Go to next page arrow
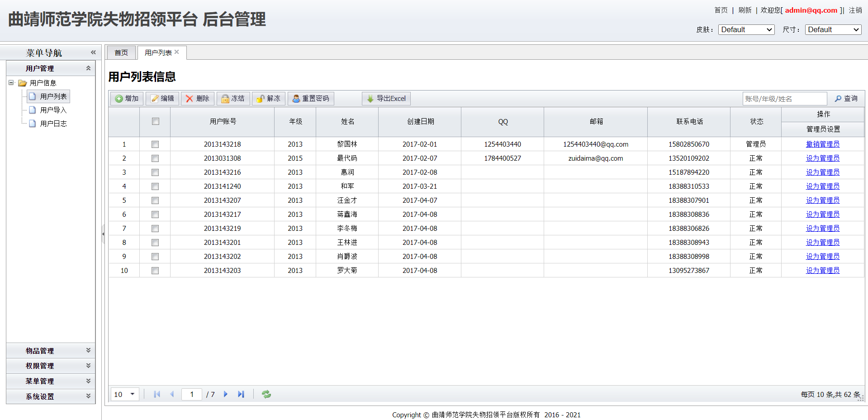 226,394
